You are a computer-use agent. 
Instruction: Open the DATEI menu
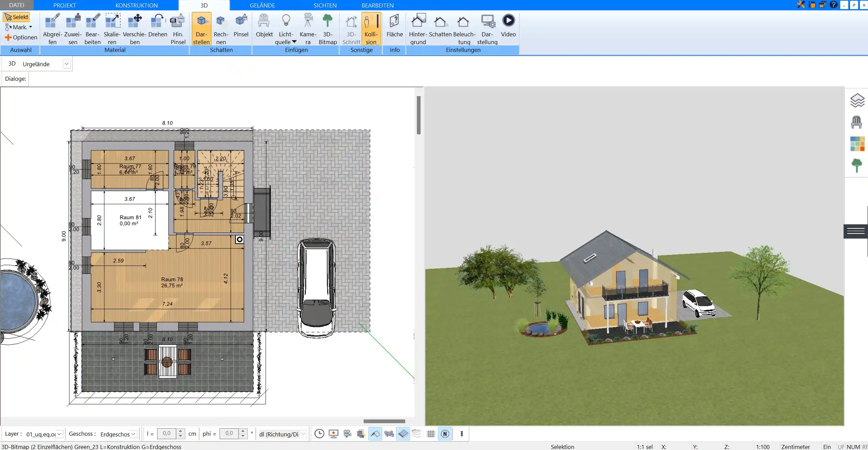(x=17, y=5)
